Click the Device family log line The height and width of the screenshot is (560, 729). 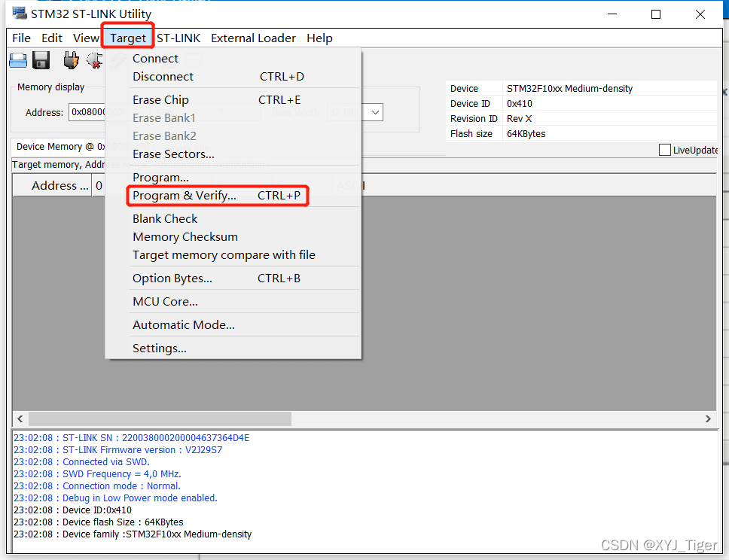tap(133, 534)
